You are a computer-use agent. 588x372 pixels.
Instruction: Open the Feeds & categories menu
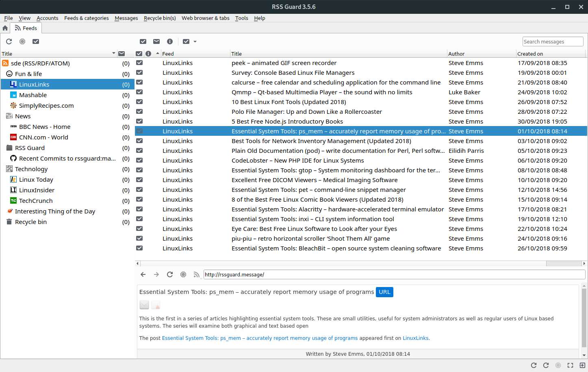[x=86, y=18]
